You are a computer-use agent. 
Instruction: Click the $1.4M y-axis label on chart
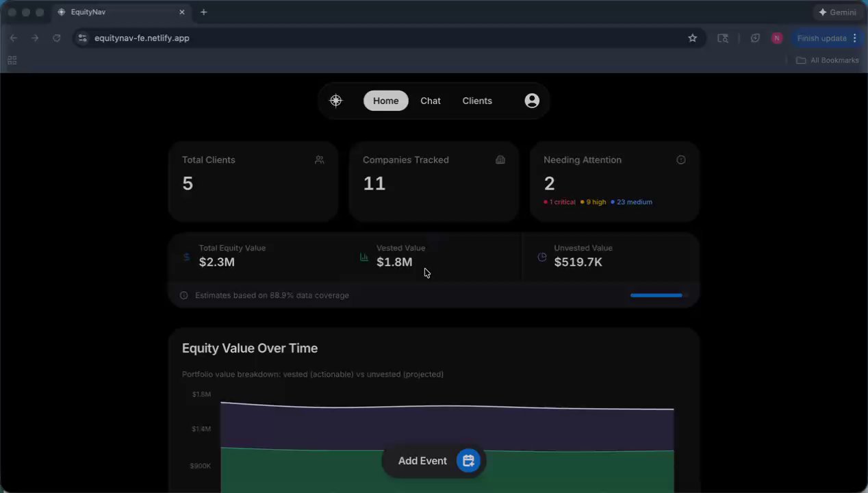point(201,429)
